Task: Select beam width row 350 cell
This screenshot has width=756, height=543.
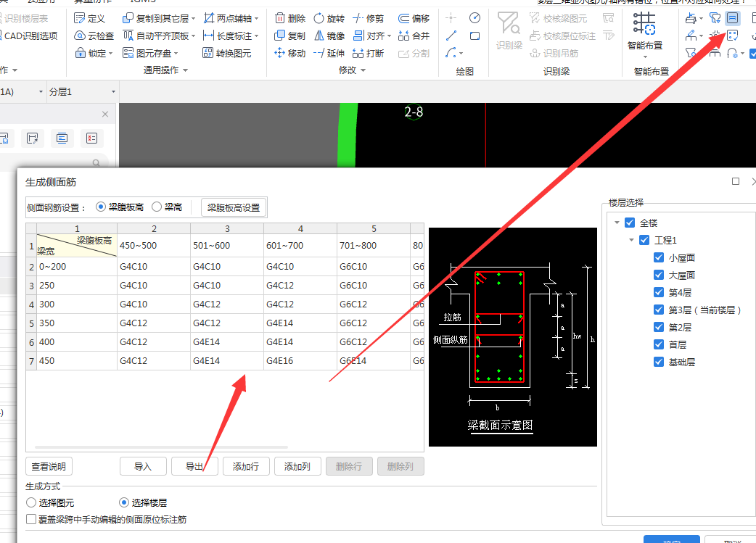Action: (x=77, y=323)
